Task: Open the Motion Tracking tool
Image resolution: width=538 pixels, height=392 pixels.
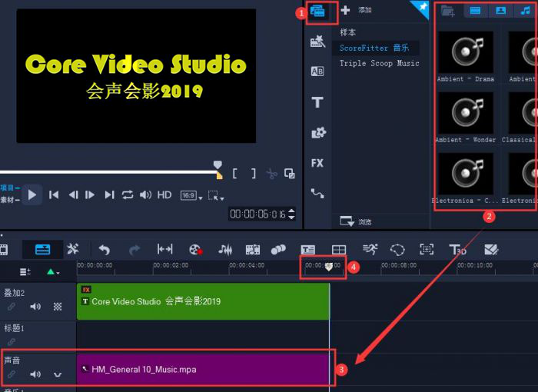Action: point(278,250)
